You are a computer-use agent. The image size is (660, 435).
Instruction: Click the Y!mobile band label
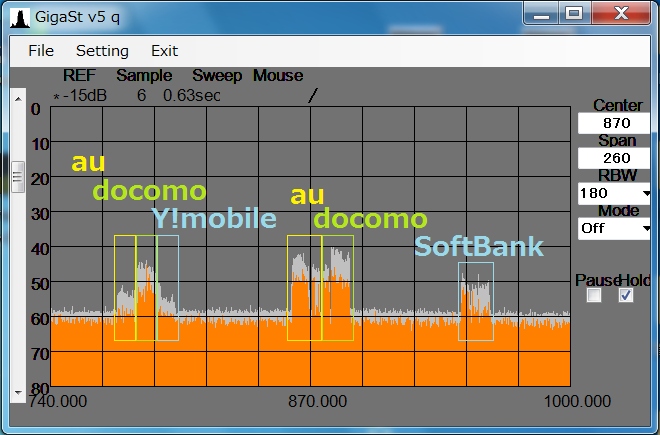pyautogui.click(x=214, y=219)
